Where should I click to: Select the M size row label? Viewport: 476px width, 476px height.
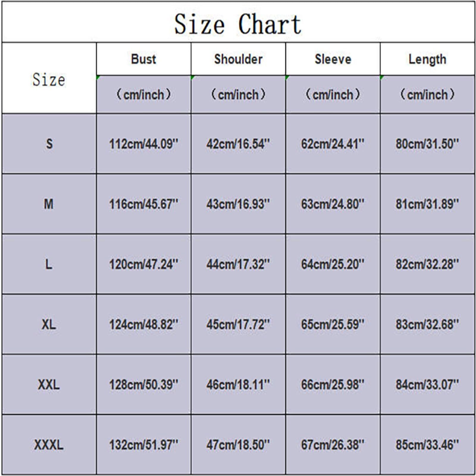click(49, 204)
